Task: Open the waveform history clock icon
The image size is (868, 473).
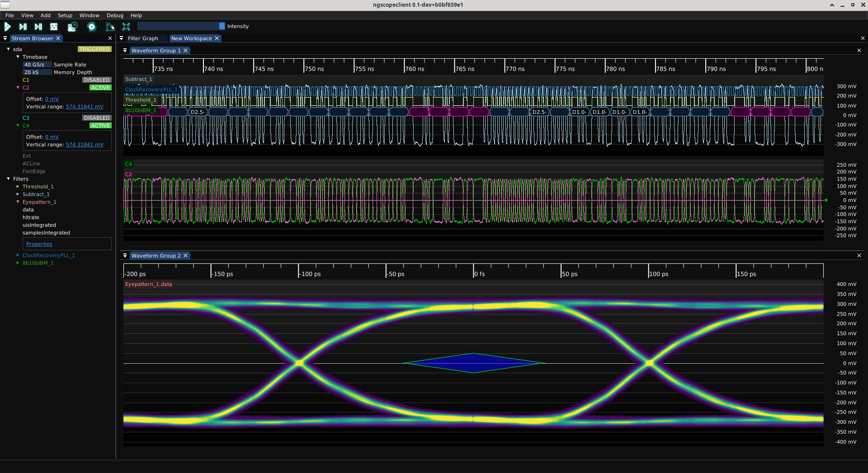Action: 72,27
